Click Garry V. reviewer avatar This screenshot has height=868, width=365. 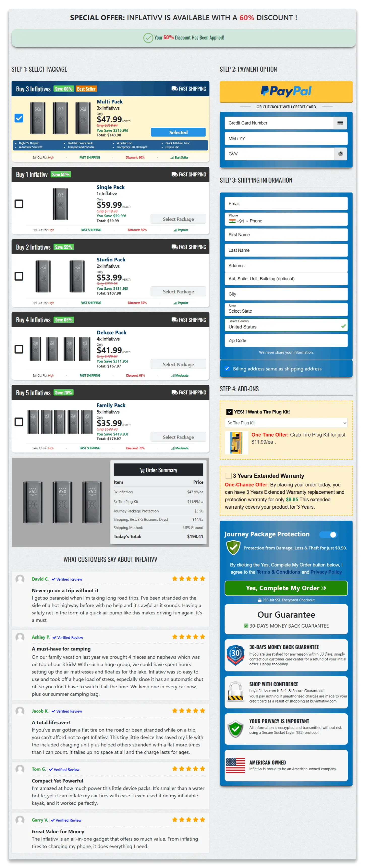20,820
